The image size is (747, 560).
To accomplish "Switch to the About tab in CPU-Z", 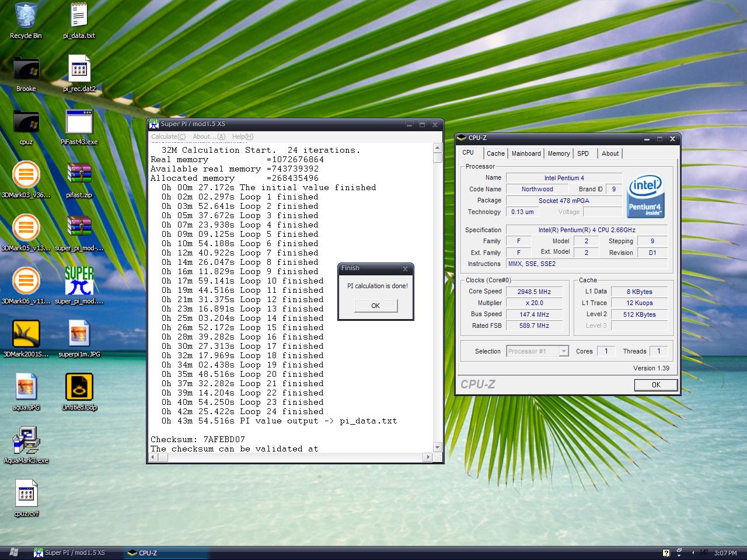I will tap(610, 153).
